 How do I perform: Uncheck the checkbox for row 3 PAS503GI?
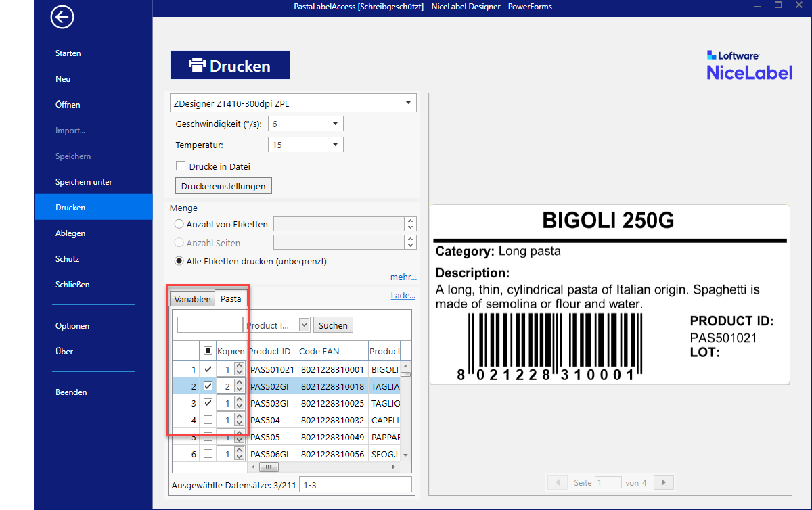[x=208, y=403]
